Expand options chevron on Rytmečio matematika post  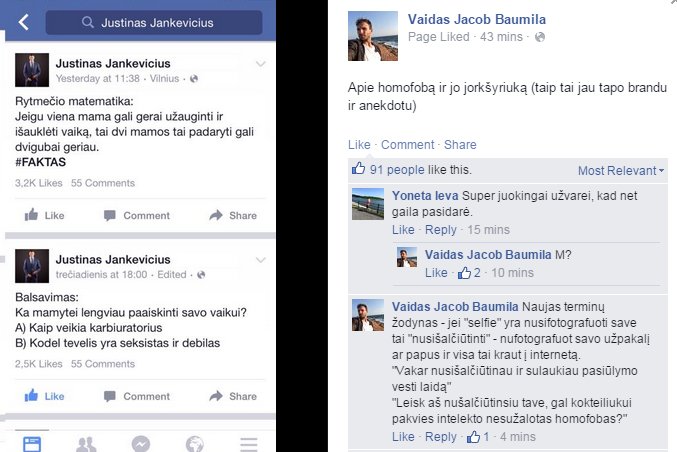pyautogui.click(x=260, y=64)
